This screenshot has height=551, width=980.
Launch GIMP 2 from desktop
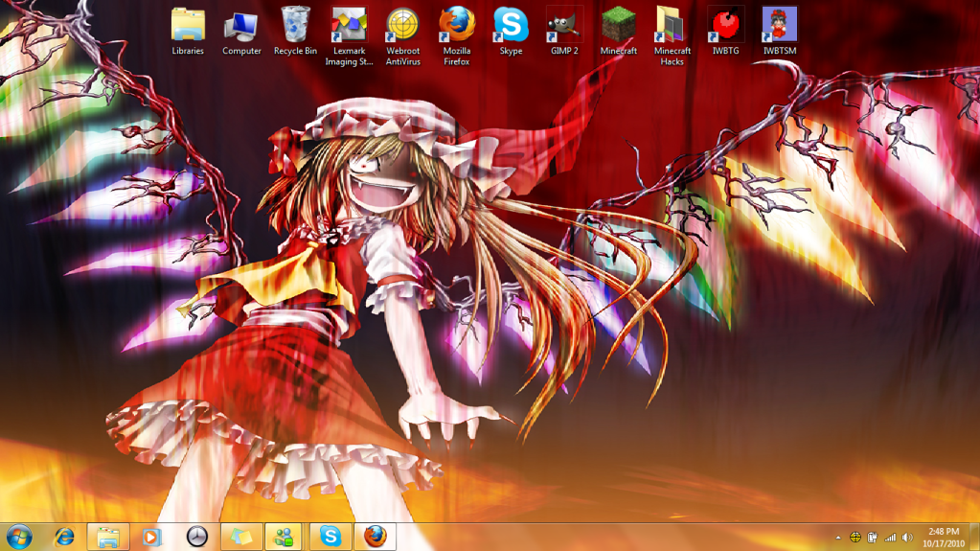click(x=564, y=32)
